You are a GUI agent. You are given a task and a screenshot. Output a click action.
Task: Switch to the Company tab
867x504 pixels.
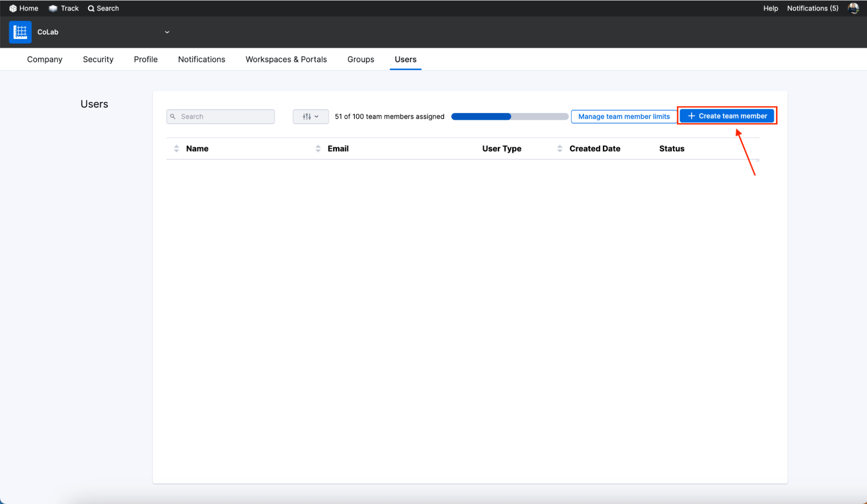coord(45,59)
